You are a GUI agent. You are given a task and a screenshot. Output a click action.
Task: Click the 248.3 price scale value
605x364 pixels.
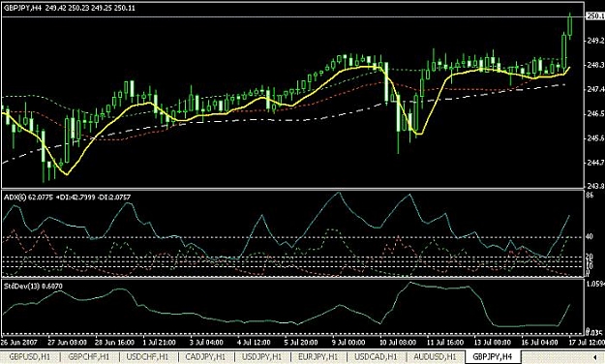click(x=594, y=65)
